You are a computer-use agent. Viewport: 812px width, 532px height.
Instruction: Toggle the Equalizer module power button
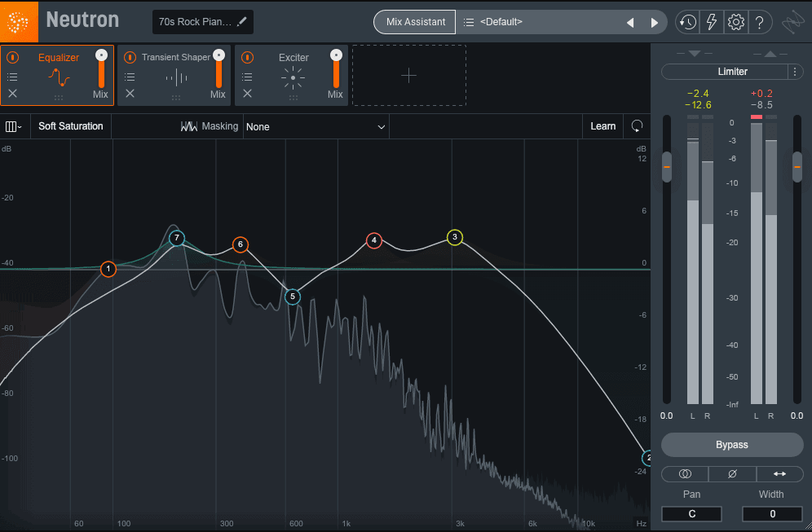[x=12, y=58]
